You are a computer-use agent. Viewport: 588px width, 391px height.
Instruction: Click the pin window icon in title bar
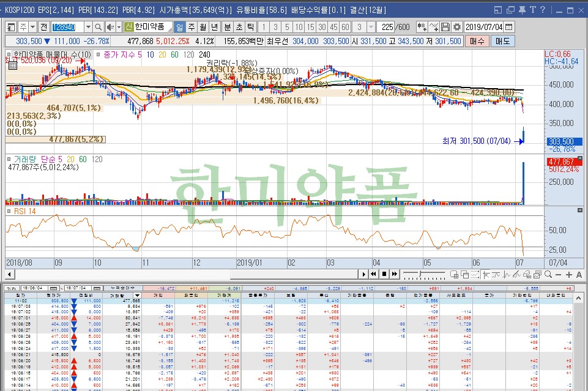click(522, 10)
